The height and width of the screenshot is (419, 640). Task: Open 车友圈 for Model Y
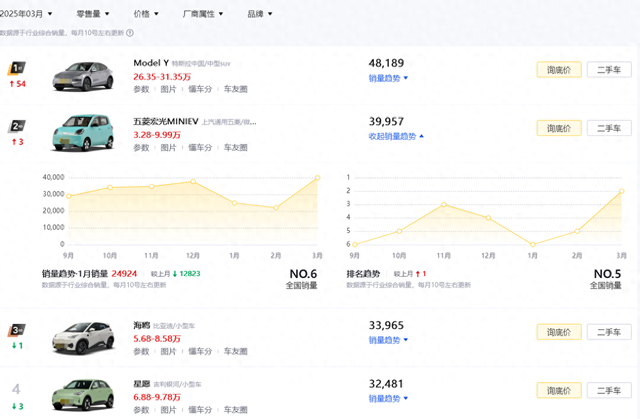[x=236, y=89]
